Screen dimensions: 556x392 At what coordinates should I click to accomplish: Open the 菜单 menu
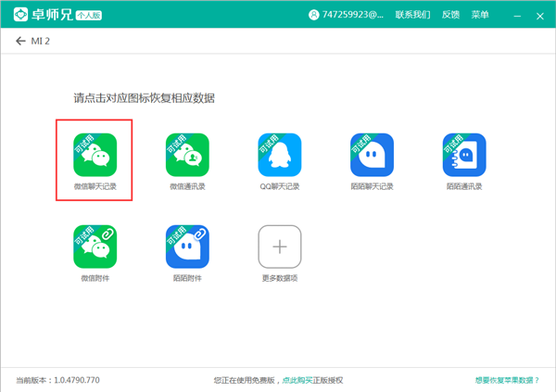pyautogui.click(x=480, y=15)
